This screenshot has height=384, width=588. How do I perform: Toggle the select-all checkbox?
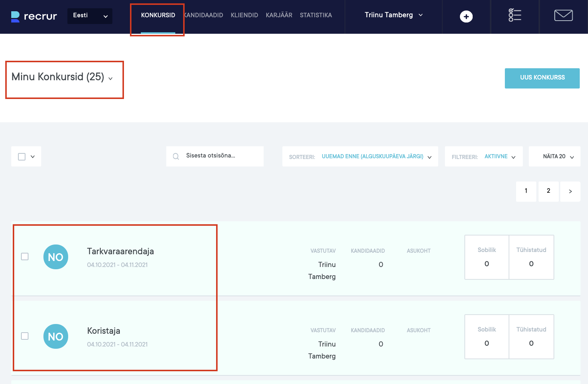22,157
